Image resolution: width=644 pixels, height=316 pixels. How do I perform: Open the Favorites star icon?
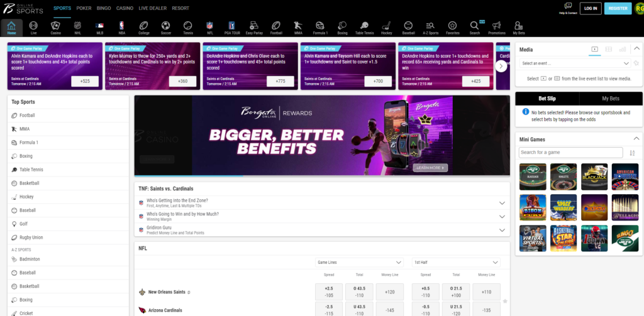pos(453,28)
